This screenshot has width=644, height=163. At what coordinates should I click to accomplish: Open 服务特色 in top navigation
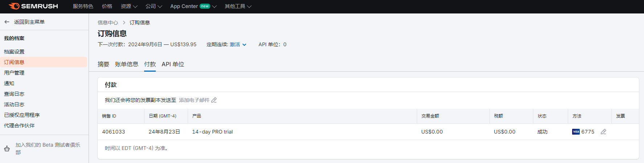click(83, 6)
